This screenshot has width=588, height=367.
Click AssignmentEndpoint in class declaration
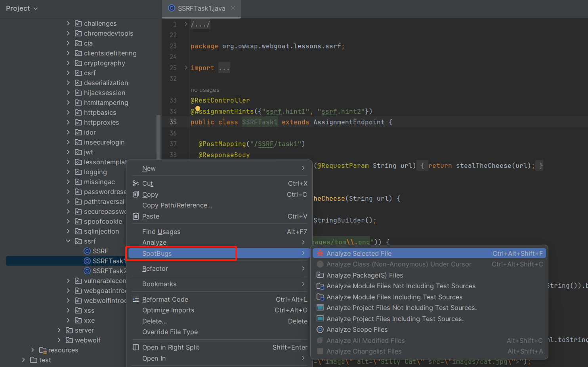click(349, 122)
